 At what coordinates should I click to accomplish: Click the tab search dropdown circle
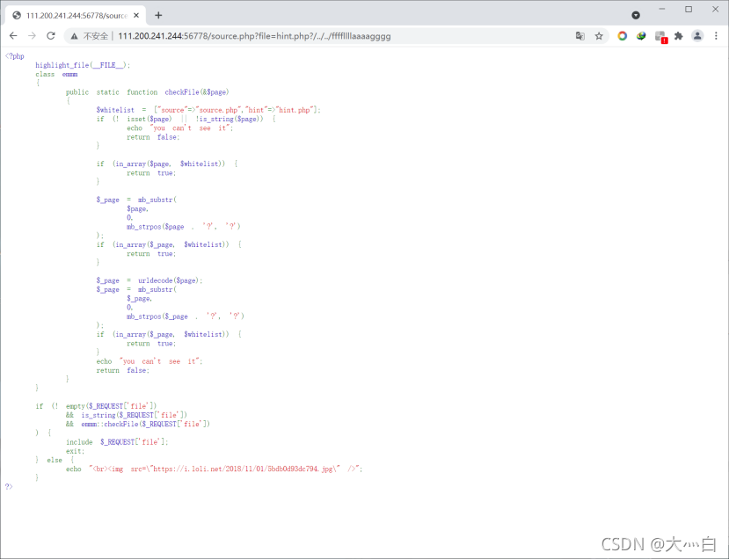coord(636,15)
